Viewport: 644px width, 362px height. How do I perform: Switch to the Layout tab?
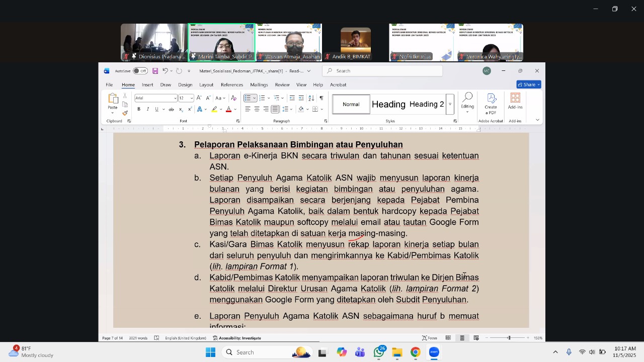pyautogui.click(x=206, y=84)
